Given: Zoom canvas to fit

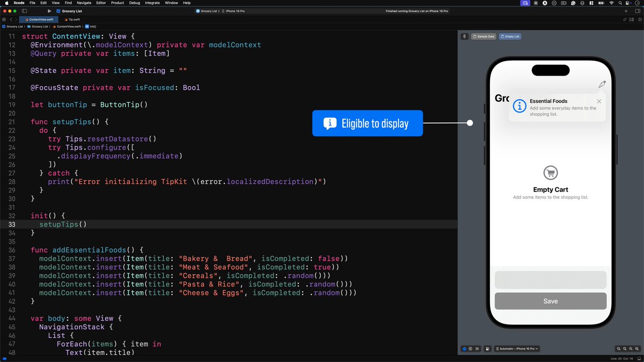Looking at the screenshot, I should click(631, 349).
